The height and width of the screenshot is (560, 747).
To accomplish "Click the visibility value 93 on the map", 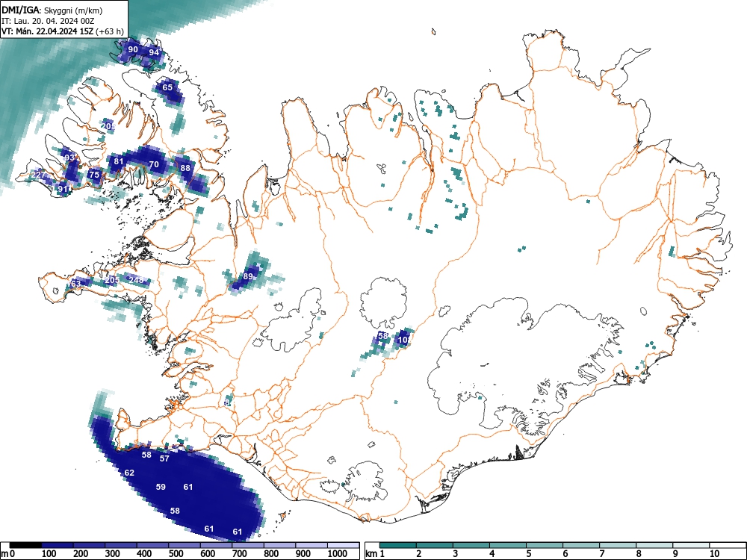I will (70, 157).
